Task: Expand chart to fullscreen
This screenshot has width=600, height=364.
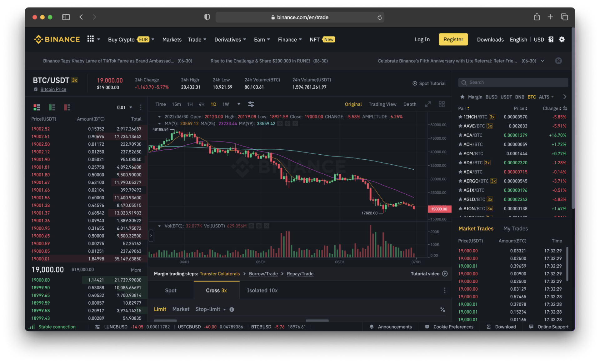Action: [428, 104]
